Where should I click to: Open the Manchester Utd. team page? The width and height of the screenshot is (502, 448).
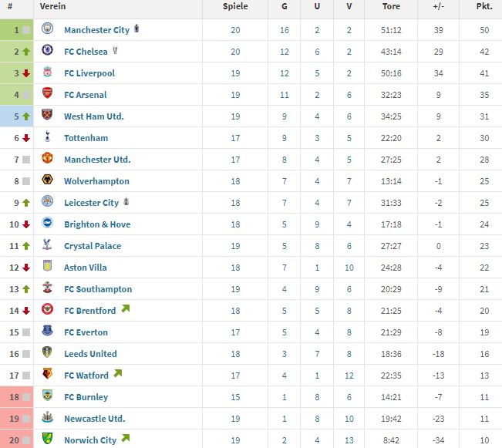point(97,160)
